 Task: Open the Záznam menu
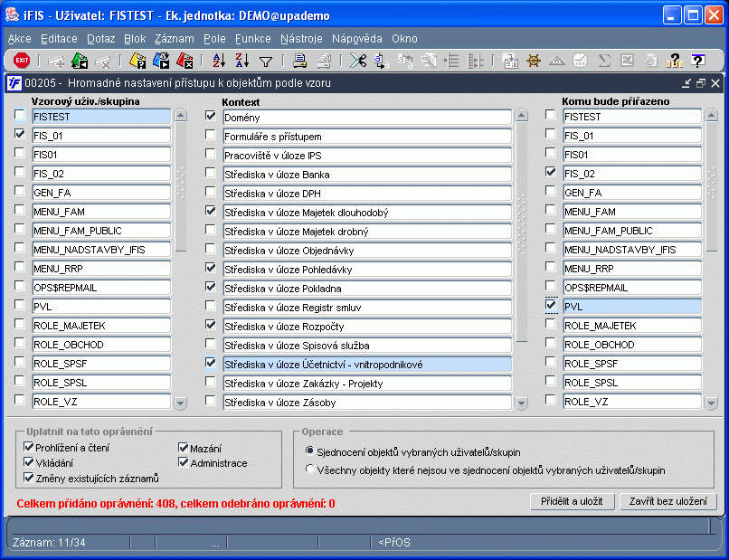175,39
